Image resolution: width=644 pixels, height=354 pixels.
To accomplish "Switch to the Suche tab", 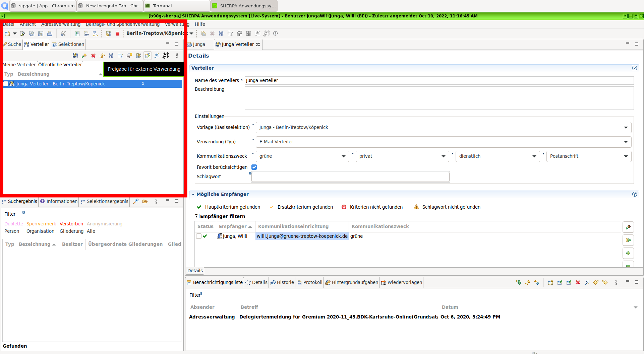I will click(12, 44).
